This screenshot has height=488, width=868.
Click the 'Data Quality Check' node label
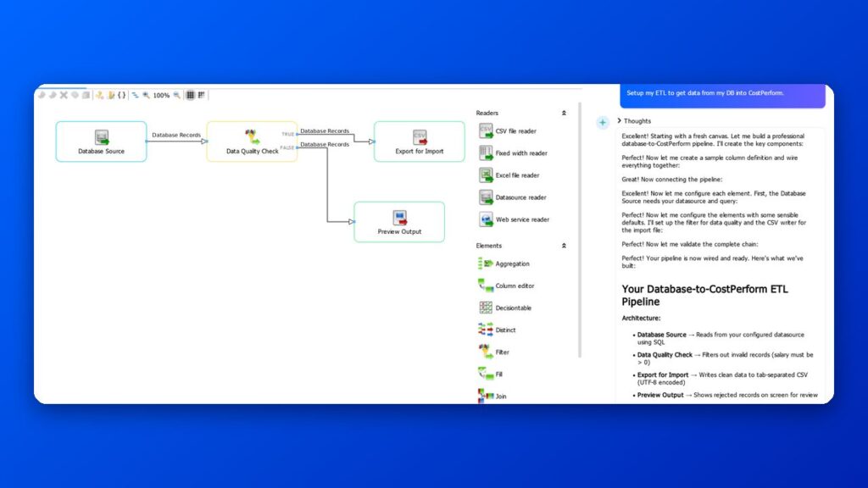click(x=253, y=151)
